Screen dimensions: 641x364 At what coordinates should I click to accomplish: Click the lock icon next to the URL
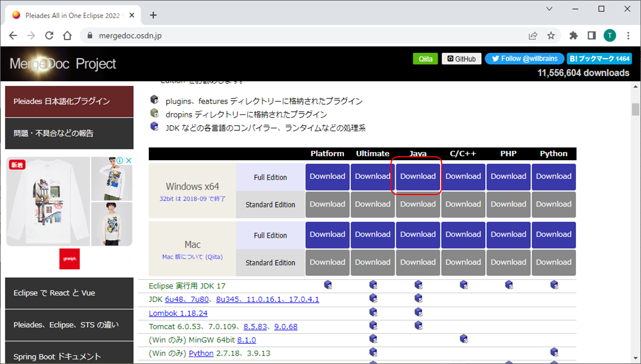(90, 35)
